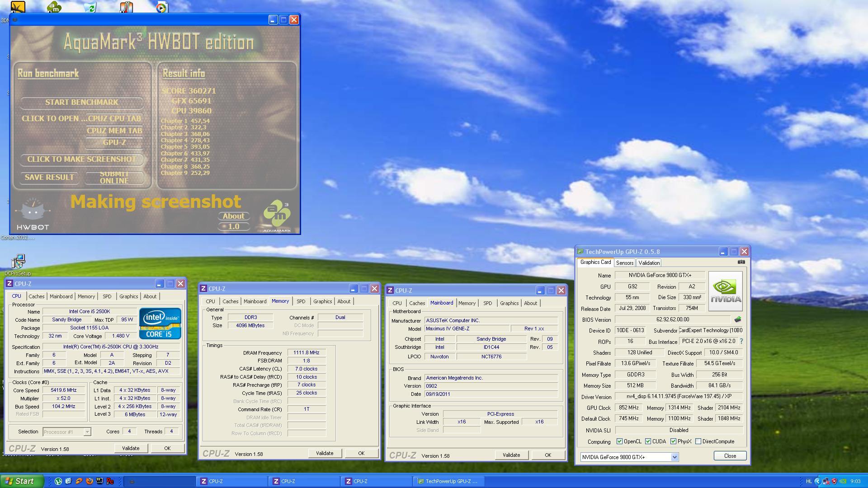Open SPD tab in the CPU-Z memory window
Image resolution: width=868 pixels, height=488 pixels.
pyautogui.click(x=301, y=301)
